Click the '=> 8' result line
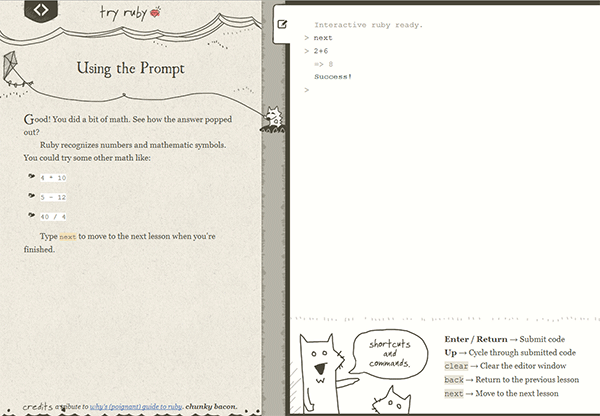 coord(324,64)
